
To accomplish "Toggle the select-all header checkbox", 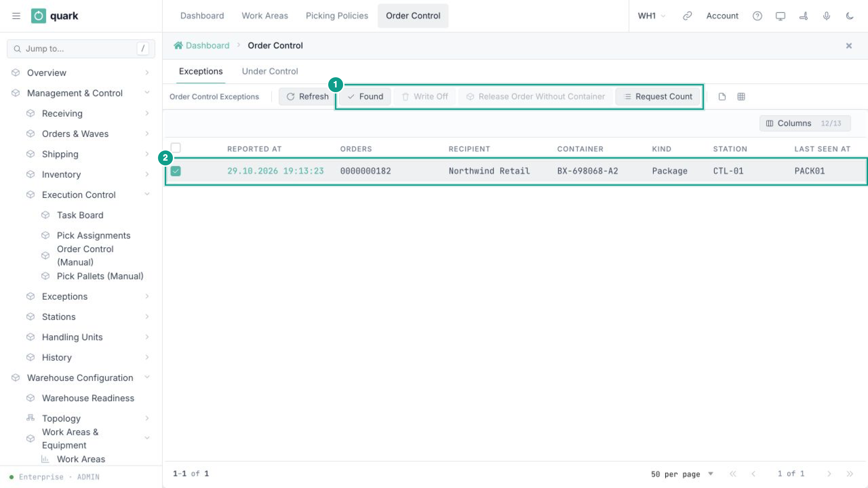I will (x=176, y=148).
